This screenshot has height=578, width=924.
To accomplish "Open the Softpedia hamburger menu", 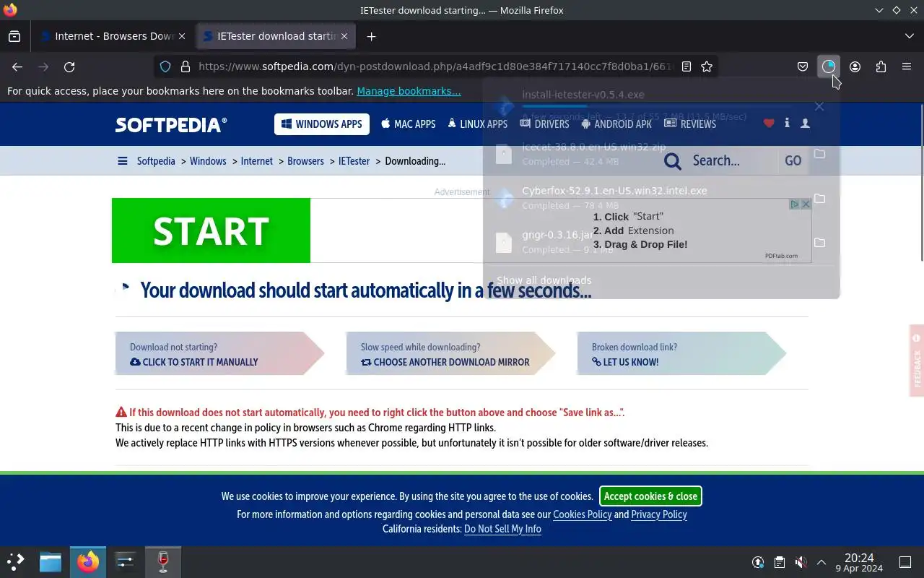I will [x=122, y=161].
